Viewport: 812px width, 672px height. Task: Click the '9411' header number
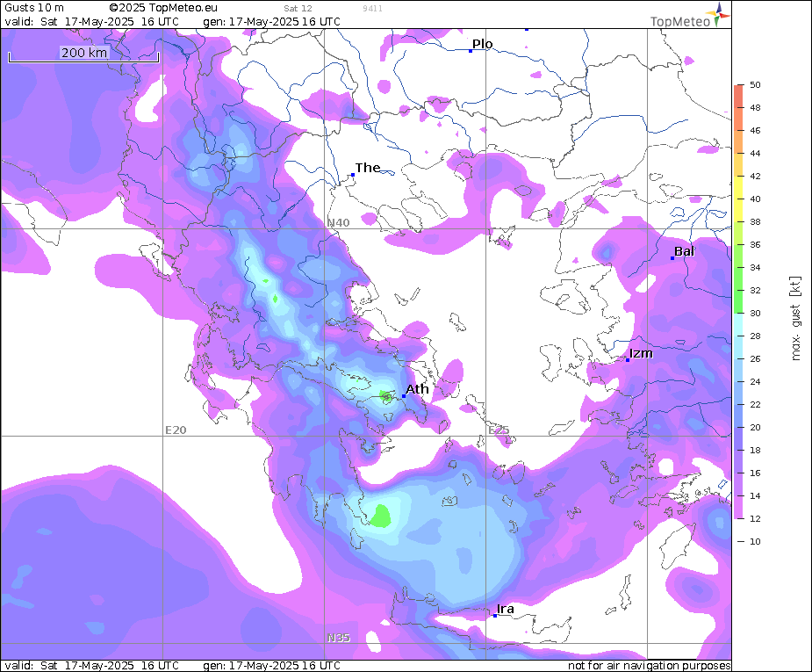(x=372, y=8)
